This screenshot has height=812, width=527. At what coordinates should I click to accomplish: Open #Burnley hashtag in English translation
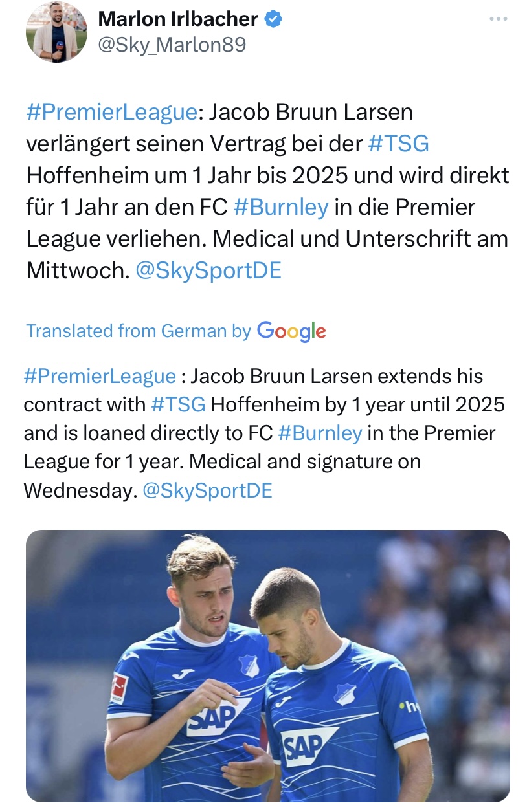coord(319,433)
